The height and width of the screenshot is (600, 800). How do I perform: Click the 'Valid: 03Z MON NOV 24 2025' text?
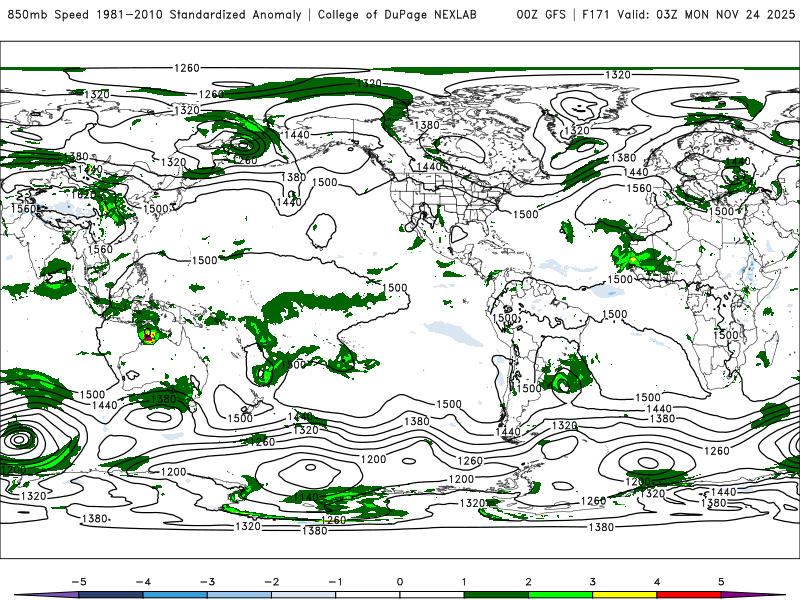[x=706, y=14]
